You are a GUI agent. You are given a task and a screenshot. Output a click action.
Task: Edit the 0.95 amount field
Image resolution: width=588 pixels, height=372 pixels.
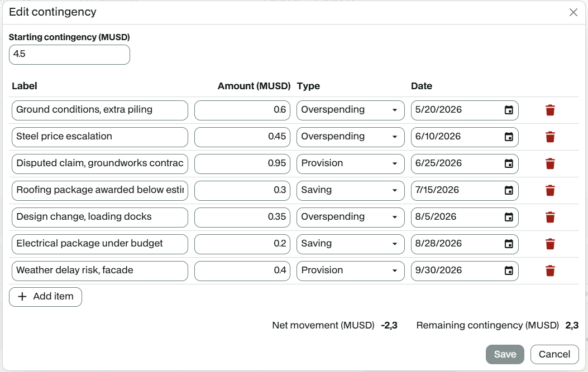coord(242,164)
